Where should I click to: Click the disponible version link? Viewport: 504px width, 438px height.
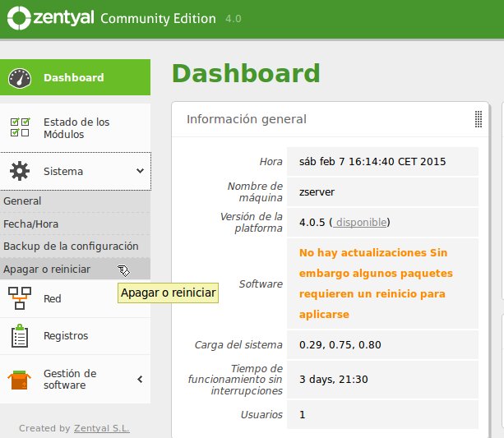click(x=361, y=223)
